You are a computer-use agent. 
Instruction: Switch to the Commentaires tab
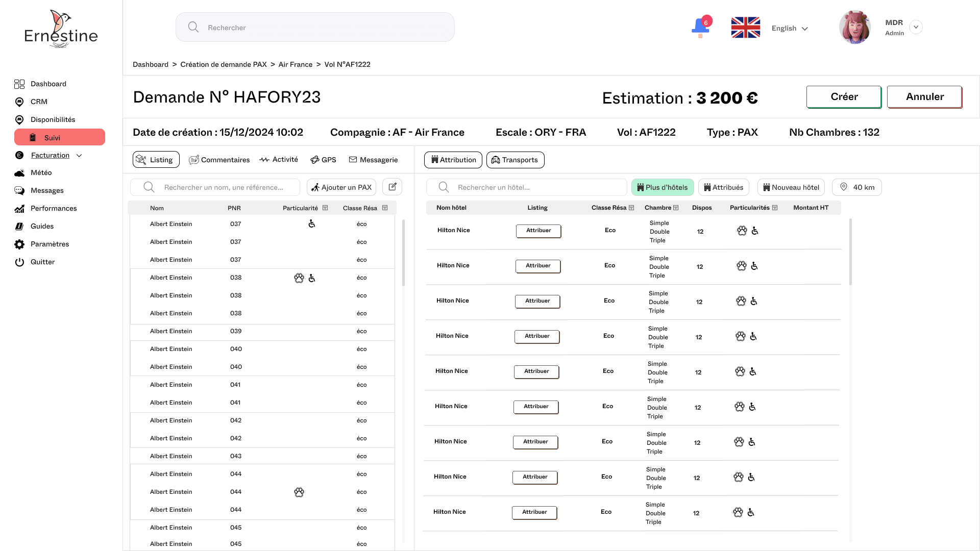(x=219, y=159)
